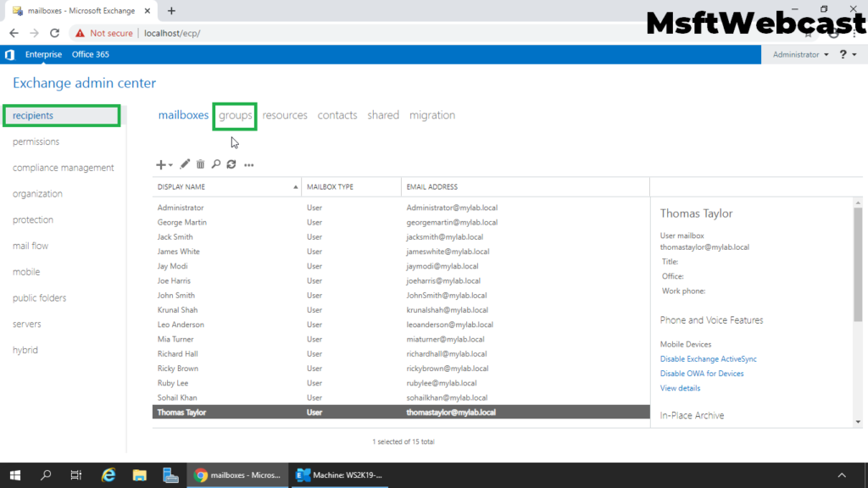The height and width of the screenshot is (488, 868).
Task: Click the Chrome mailboxes taskbar button
Action: tap(237, 475)
